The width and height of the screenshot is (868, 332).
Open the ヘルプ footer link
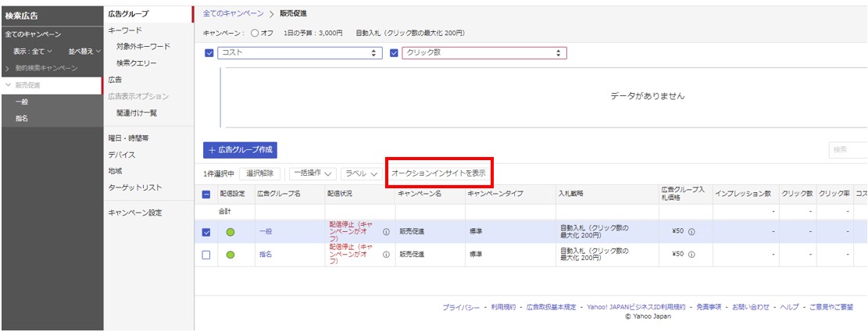789,307
